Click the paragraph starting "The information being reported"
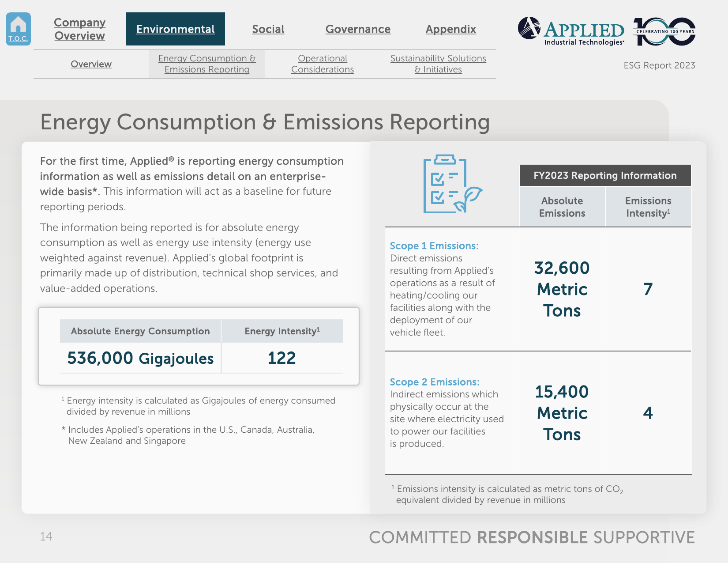The height and width of the screenshot is (563, 728). 189,258
